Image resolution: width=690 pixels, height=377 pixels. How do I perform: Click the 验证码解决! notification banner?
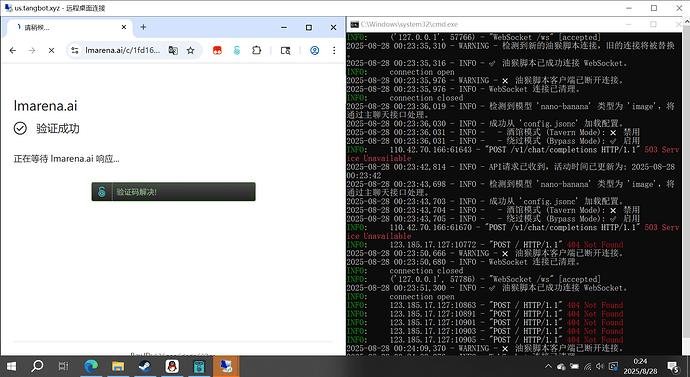coord(173,192)
